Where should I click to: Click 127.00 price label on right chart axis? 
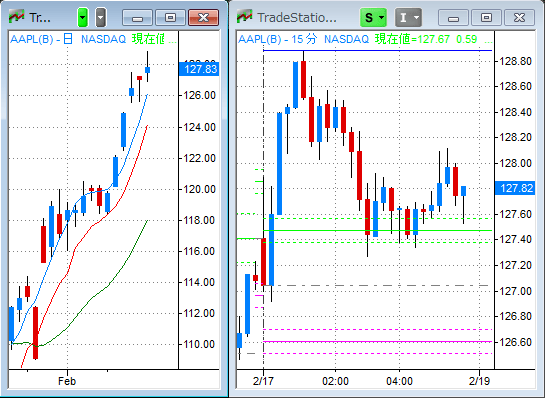(515, 291)
